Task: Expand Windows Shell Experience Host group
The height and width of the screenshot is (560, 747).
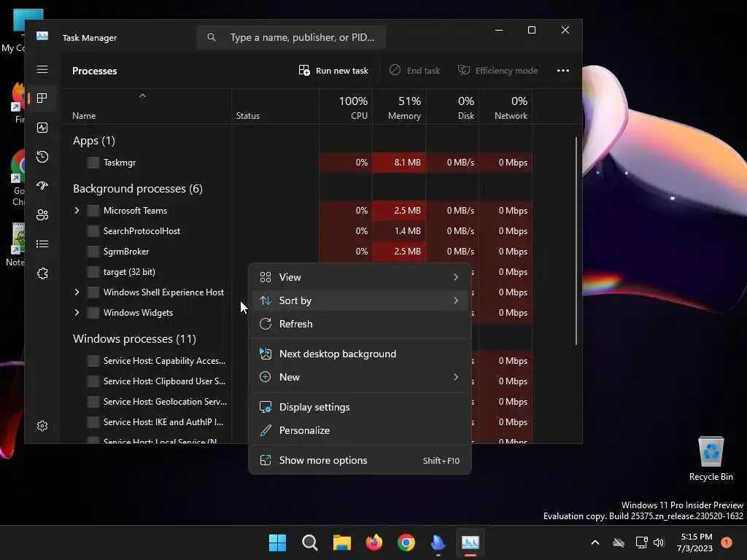Action: click(x=77, y=292)
